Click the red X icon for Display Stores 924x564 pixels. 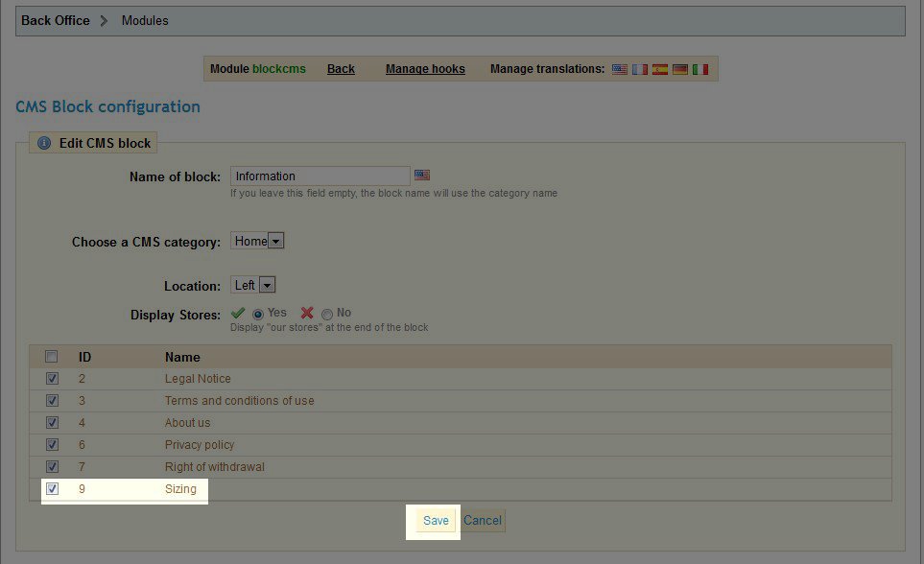(x=307, y=313)
